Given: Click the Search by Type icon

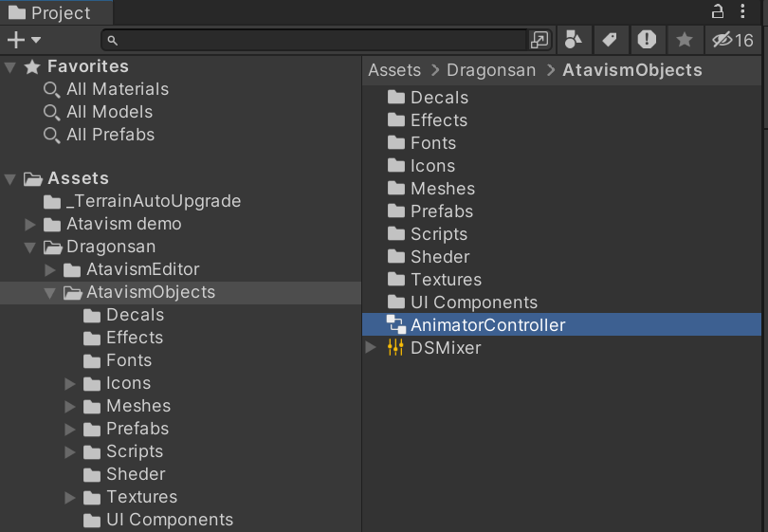Looking at the screenshot, I should click(573, 40).
